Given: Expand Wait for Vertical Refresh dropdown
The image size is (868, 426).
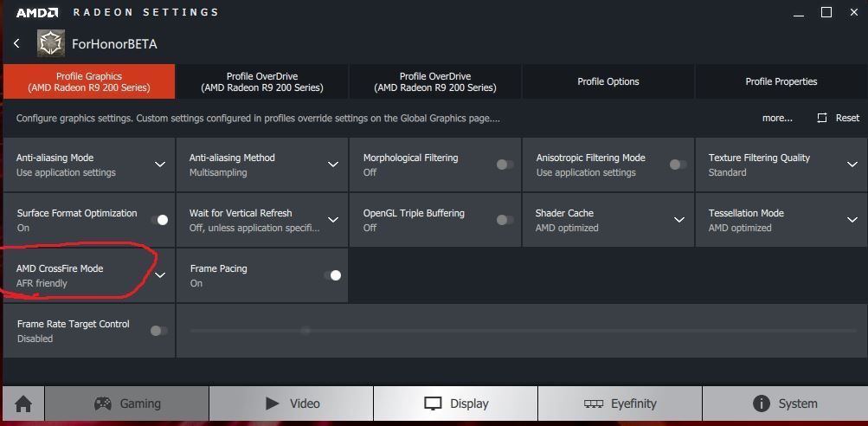Looking at the screenshot, I should [x=333, y=220].
